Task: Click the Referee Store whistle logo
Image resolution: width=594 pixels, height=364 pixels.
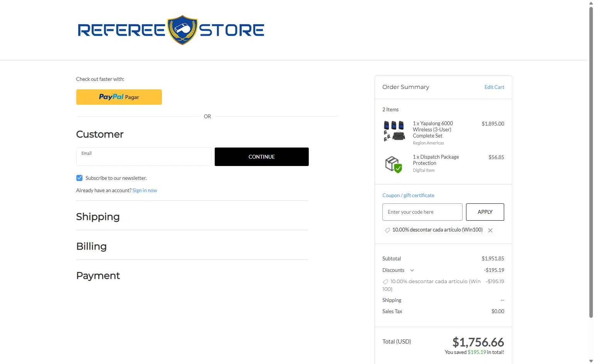Action: (x=171, y=30)
